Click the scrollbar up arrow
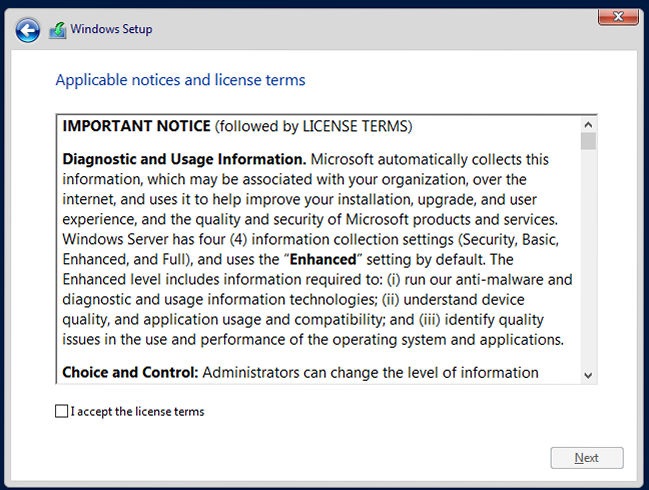 click(588, 124)
